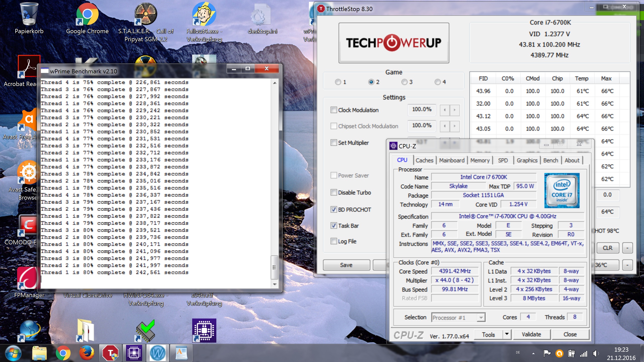This screenshot has height=362, width=644.
Task: Click the wPrime vertical scrollbar thumb
Action: coord(274,267)
